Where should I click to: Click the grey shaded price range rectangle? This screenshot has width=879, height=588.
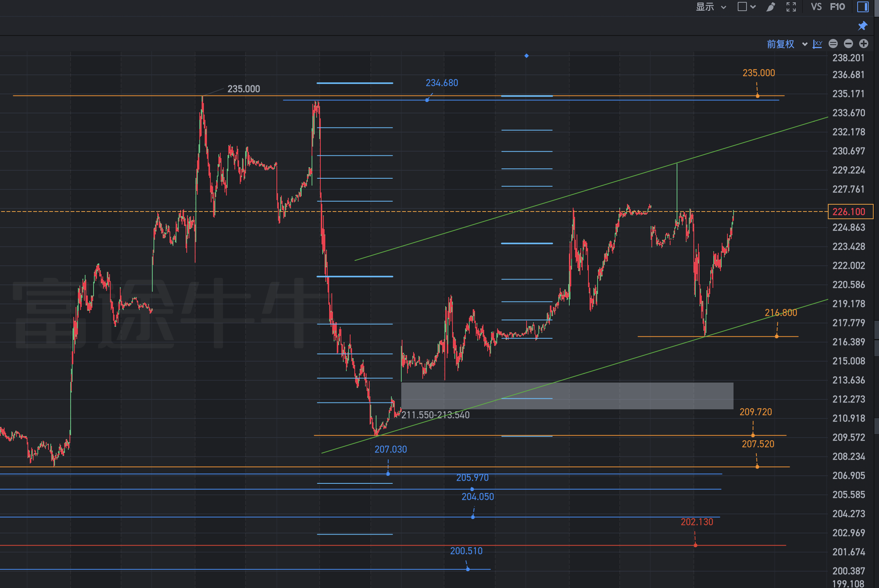[x=567, y=396]
